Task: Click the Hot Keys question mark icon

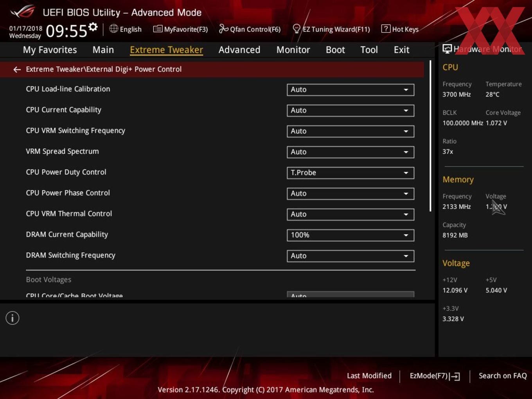Action: point(386,29)
